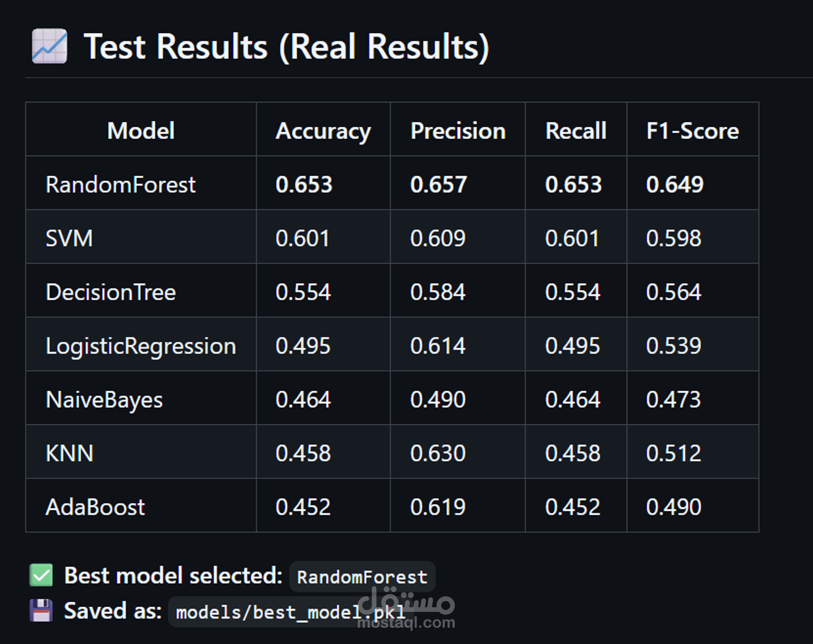
Task: Click the Recall column header
Action: tap(576, 131)
